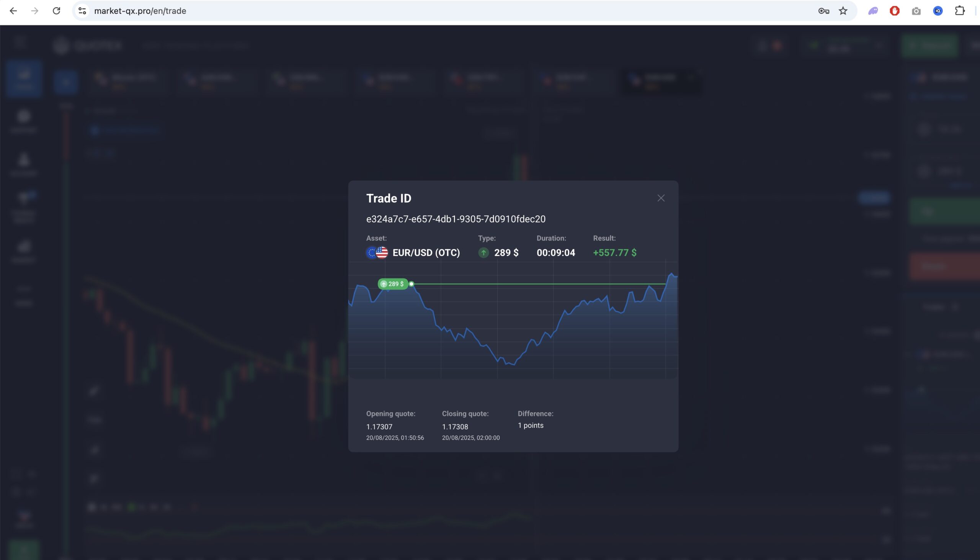Open the purple ghost extension

click(x=873, y=11)
